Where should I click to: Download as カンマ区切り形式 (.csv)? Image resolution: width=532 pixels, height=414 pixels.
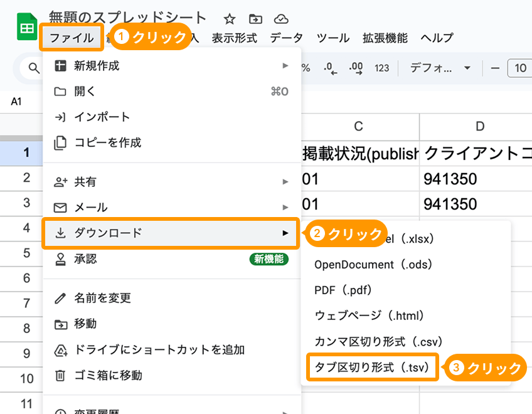point(406,341)
